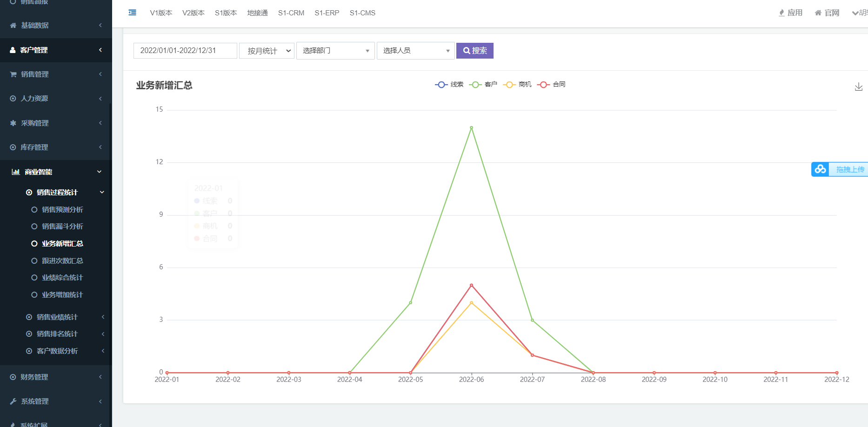868x427 pixels.
Task: Select the home icon beside 基础数据
Action: (x=13, y=25)
